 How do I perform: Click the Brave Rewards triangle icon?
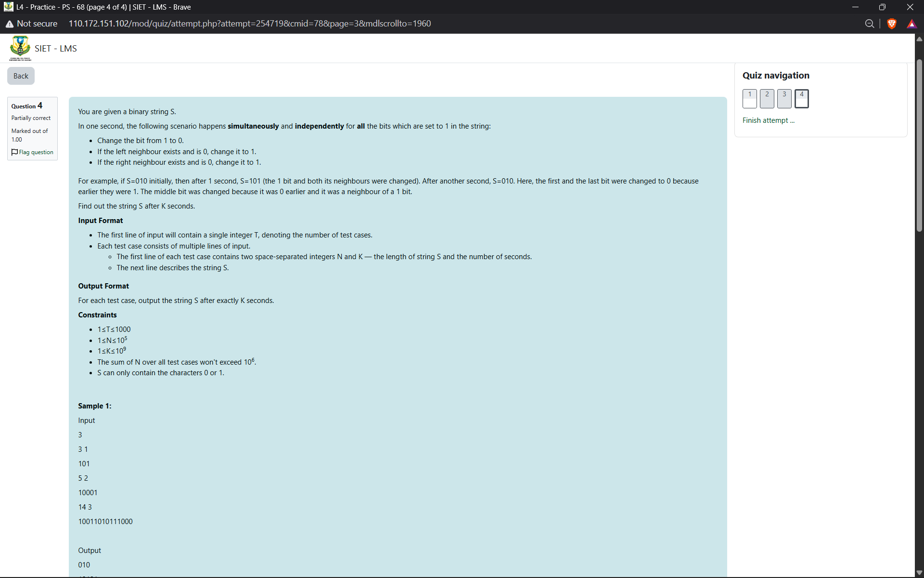(x=911, y=24)
